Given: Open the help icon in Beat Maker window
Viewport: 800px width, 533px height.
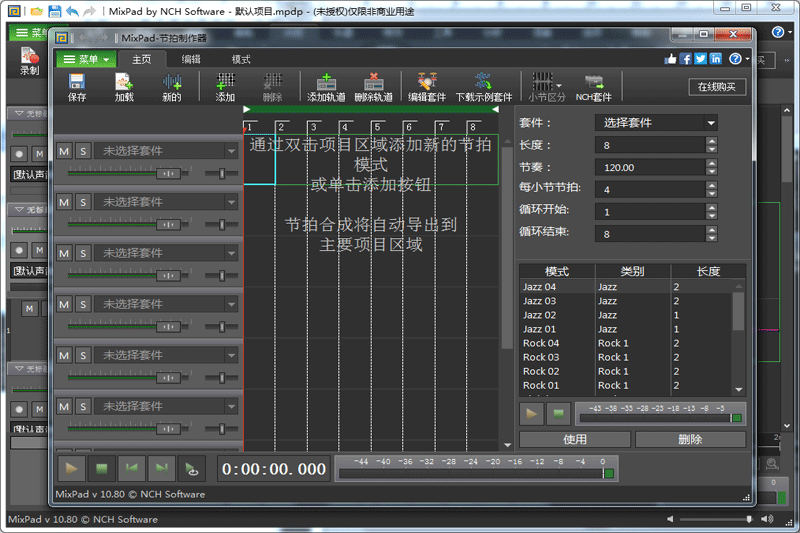Looking at the screenshot, I should [735, 59].
